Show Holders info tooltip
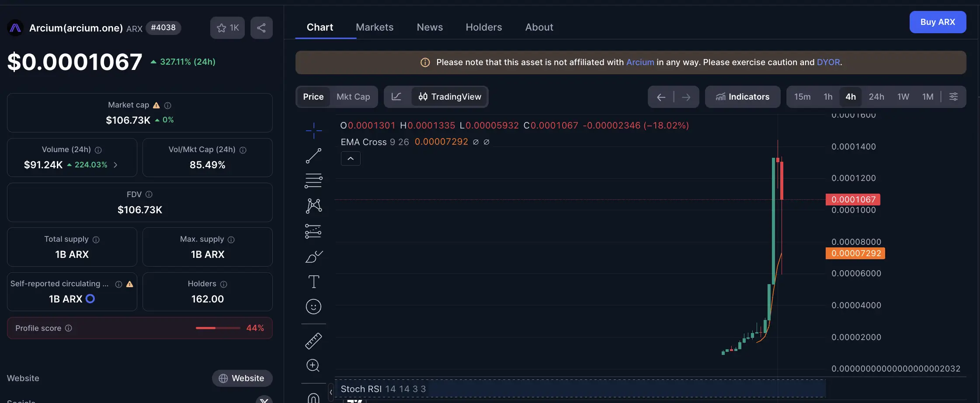Image resolution: width=980 pixels, height=403 pixels. [x=224, y=284]
